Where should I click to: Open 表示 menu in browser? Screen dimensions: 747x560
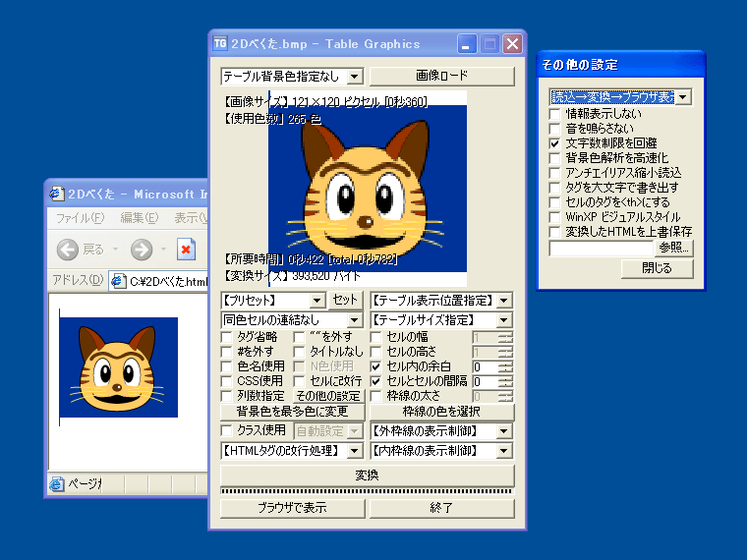[191, 218]
